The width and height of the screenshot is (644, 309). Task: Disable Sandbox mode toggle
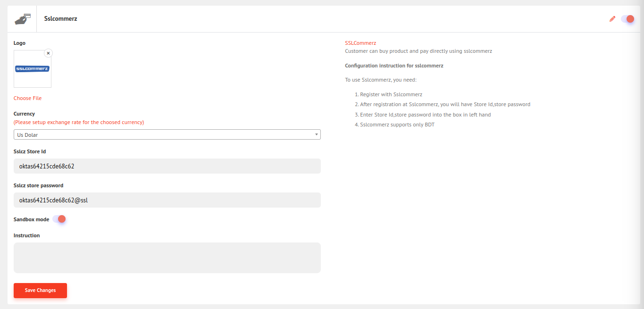[x=59, y=219]
